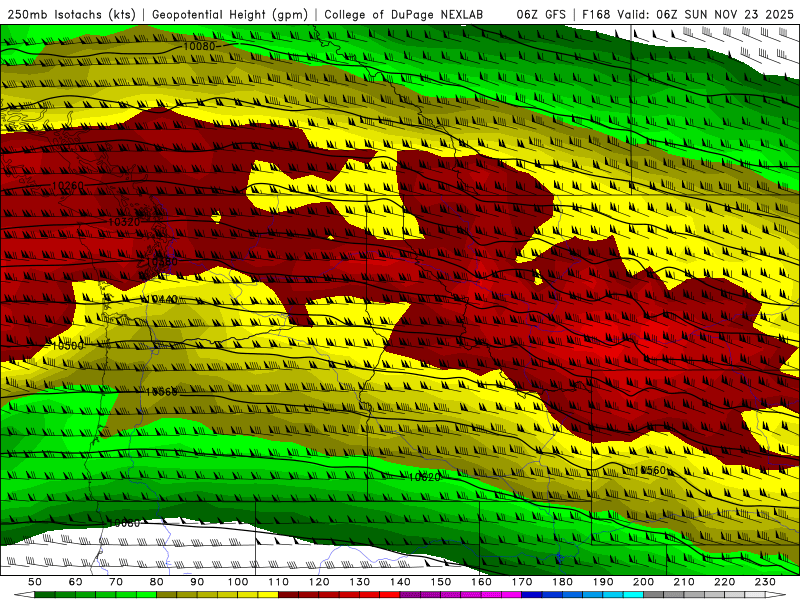Image resolution: width=800 pixels, height=600 pixels.
Task: Pick the bright yellow swatch just before 110
Action: [x=268, y=595]
